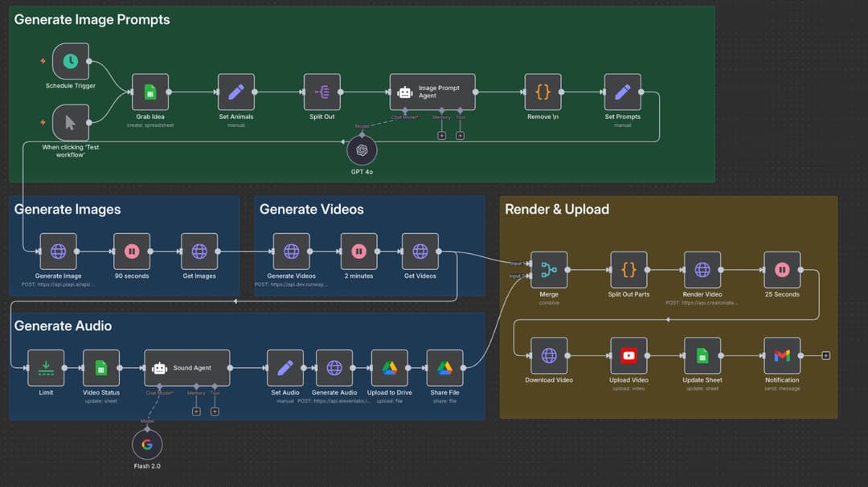Select the When clicking 'Test workflow' trigger
This screenshot has height=487, width=868.
pos(71,122)
